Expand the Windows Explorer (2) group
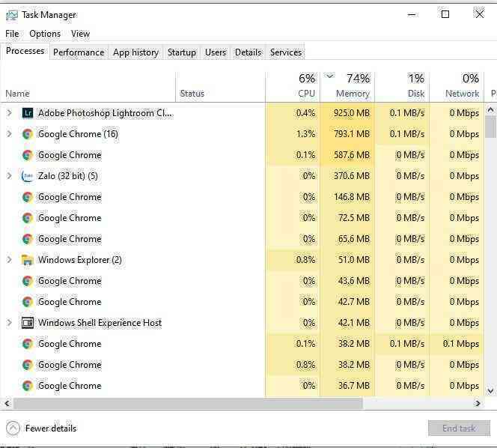Screen dimensions: 497x448 click(x=10, y=259)
